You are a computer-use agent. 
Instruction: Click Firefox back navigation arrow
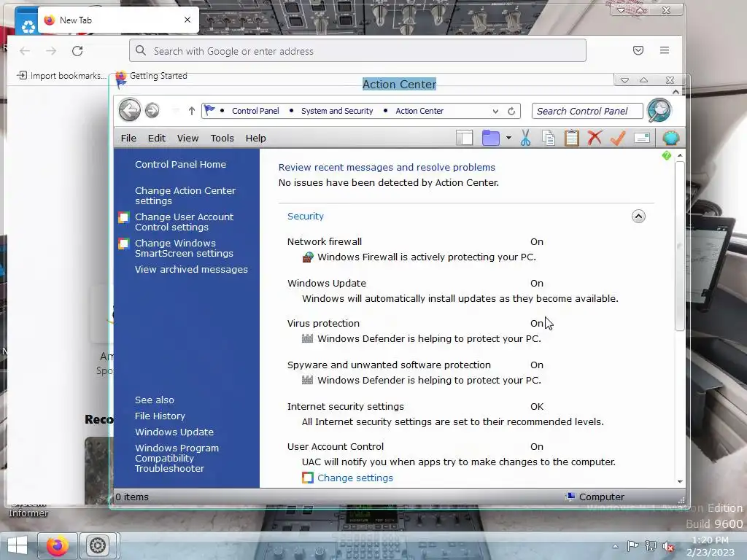coord(25,51)
